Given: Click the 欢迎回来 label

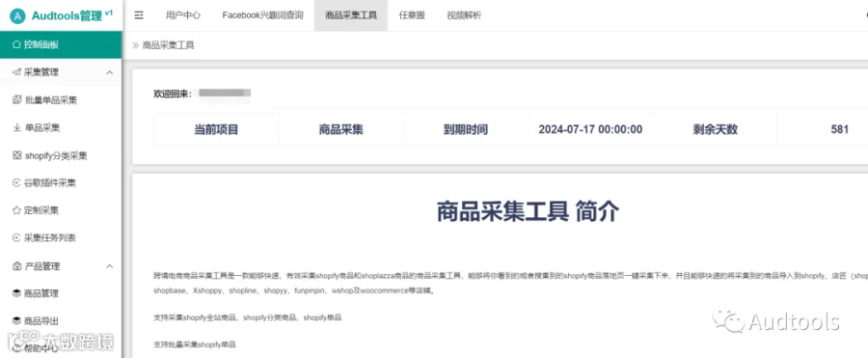Looking at the screenshot, I should pyautogui.click(x=173, y=94).
